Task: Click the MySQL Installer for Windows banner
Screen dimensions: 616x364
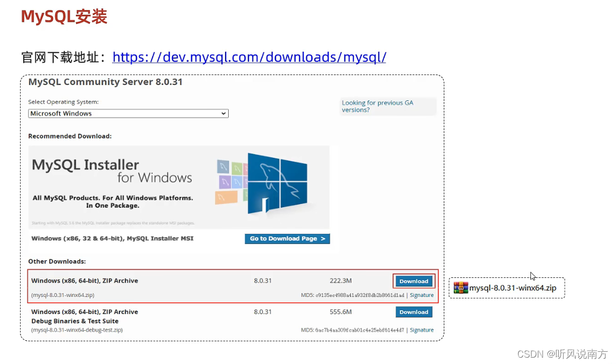Action: pos(179,187)
